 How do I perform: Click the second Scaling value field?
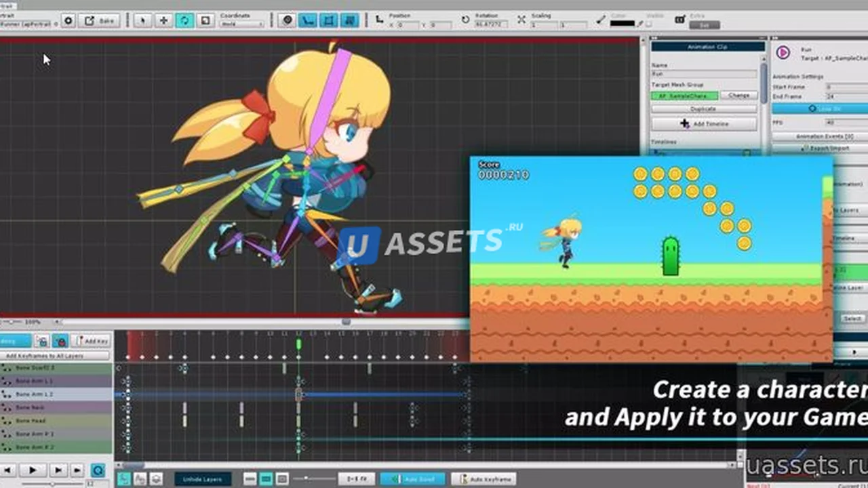point(573,25)
